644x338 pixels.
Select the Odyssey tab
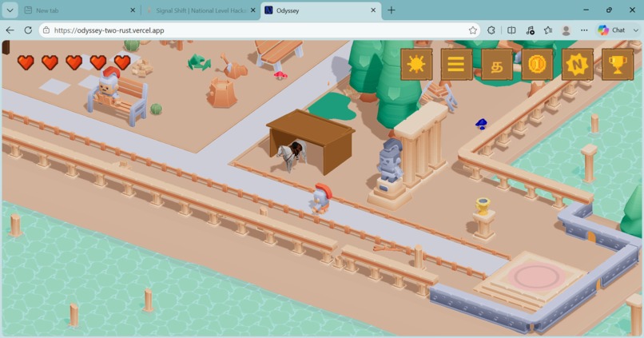click(320, 10)
